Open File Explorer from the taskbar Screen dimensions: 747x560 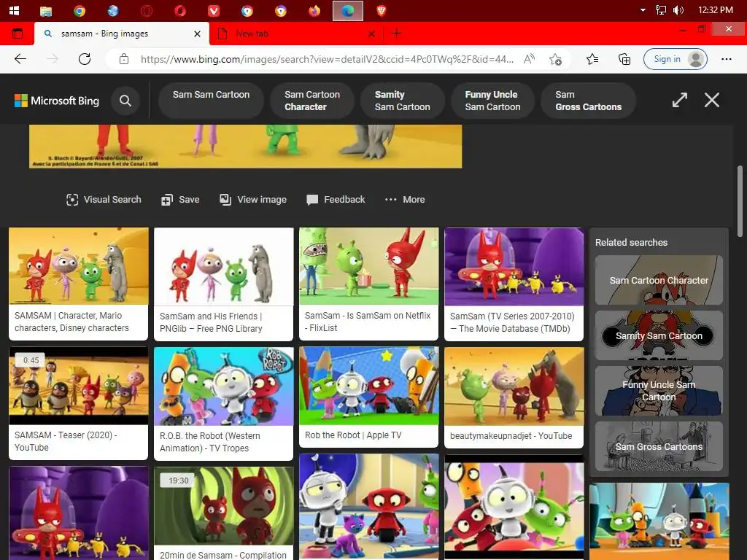point(46,10)
